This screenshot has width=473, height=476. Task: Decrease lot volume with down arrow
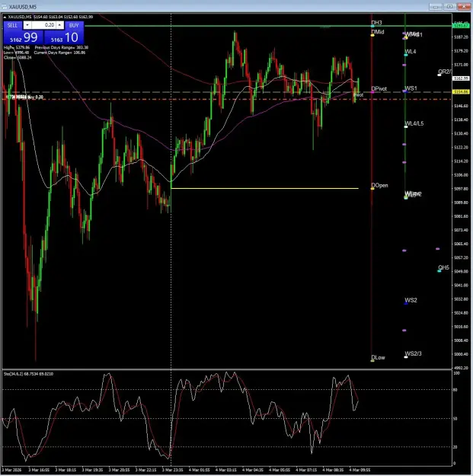tap(27, 25)
